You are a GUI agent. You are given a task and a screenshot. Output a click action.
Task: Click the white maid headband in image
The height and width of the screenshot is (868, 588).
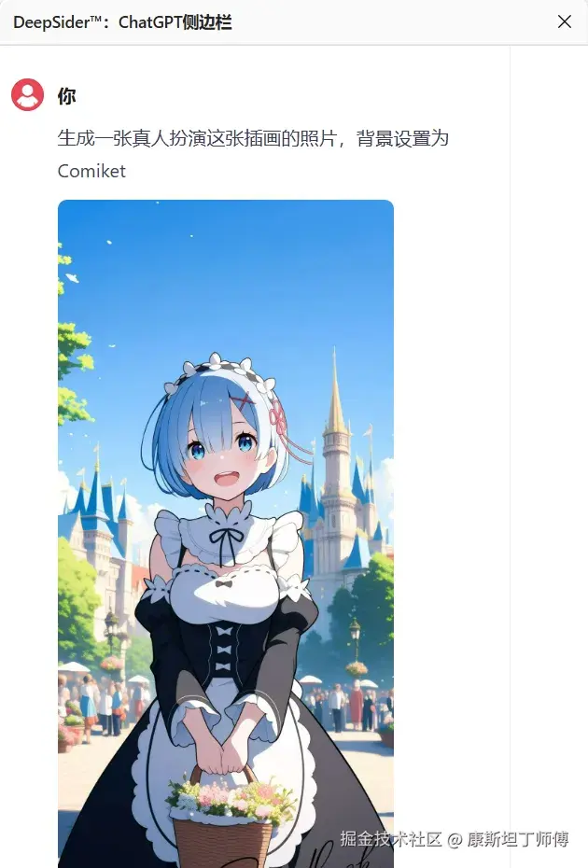224,370
